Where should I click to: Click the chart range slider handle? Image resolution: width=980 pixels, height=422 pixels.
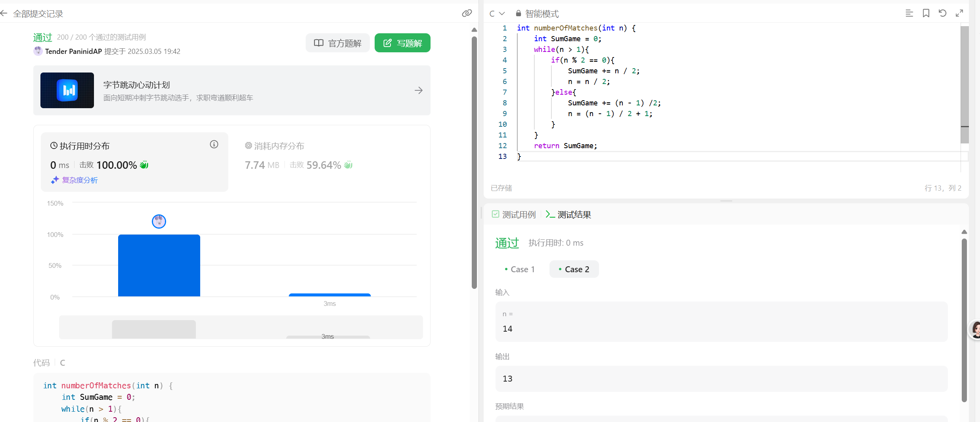coord(154,329)
